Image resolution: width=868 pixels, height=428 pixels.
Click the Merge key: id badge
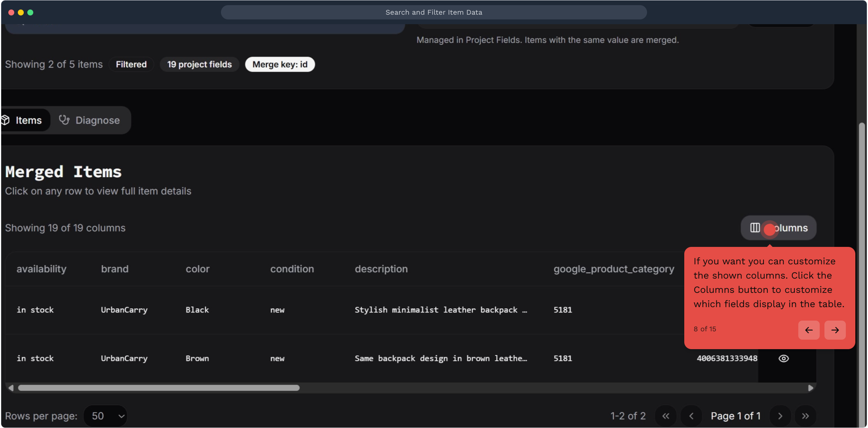280,65
